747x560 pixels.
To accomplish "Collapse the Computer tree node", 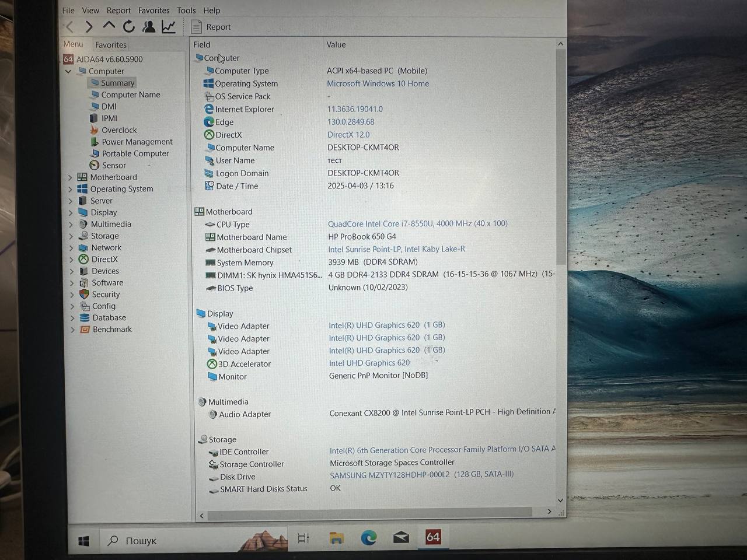I will [68, 71].
